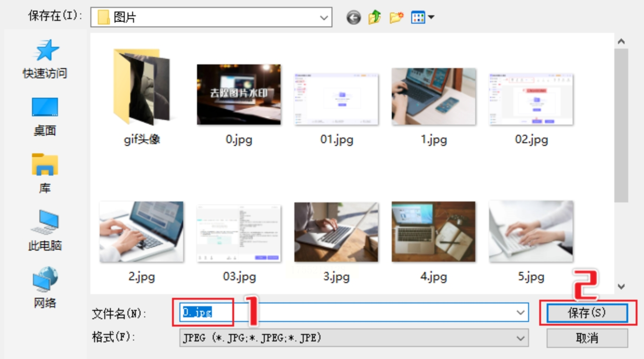Select the 02.jpg thumbnail
Screen dimensions: 644x359
pos(531,99)
